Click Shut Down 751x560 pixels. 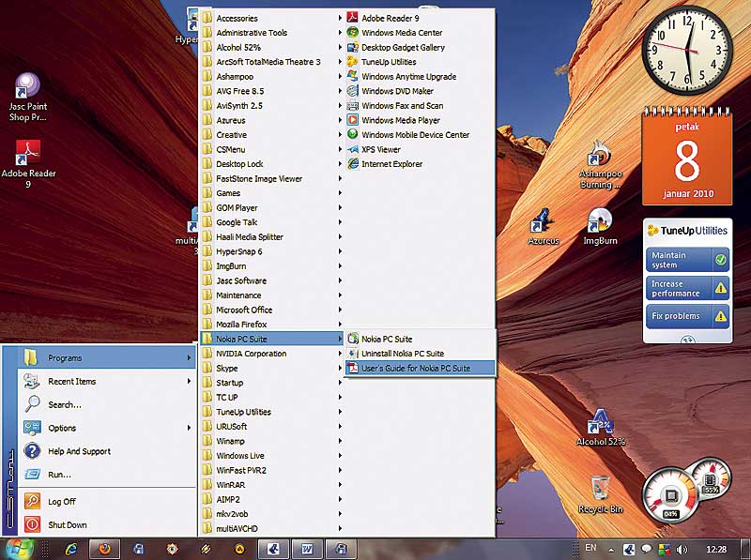click(x=107, y=524)
